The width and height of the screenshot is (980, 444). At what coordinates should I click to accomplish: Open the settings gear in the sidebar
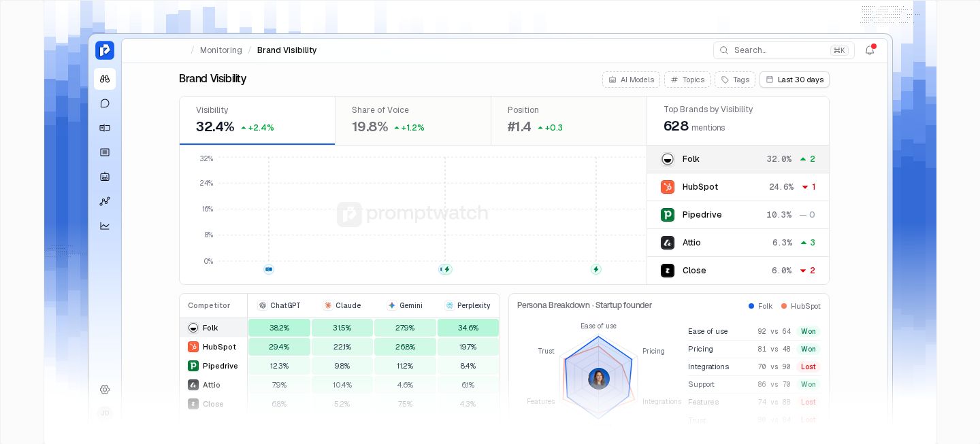click(x=105, y=390)
